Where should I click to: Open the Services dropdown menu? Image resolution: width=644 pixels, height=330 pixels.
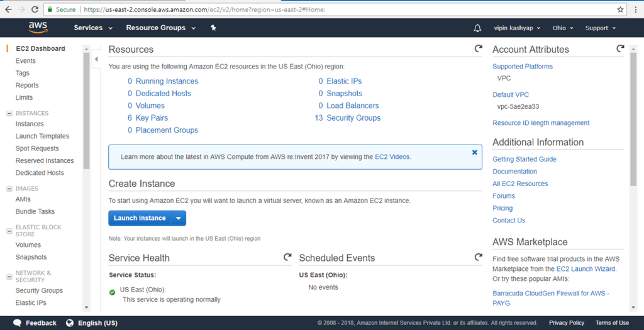93,28
